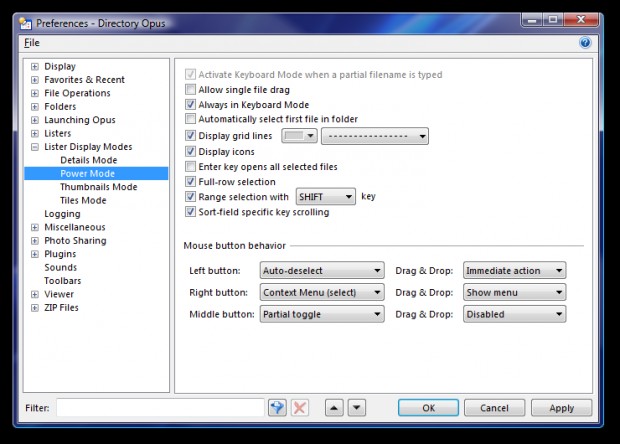
Task: Click the up arrow navigation button
Action: [x=334, y=408]
